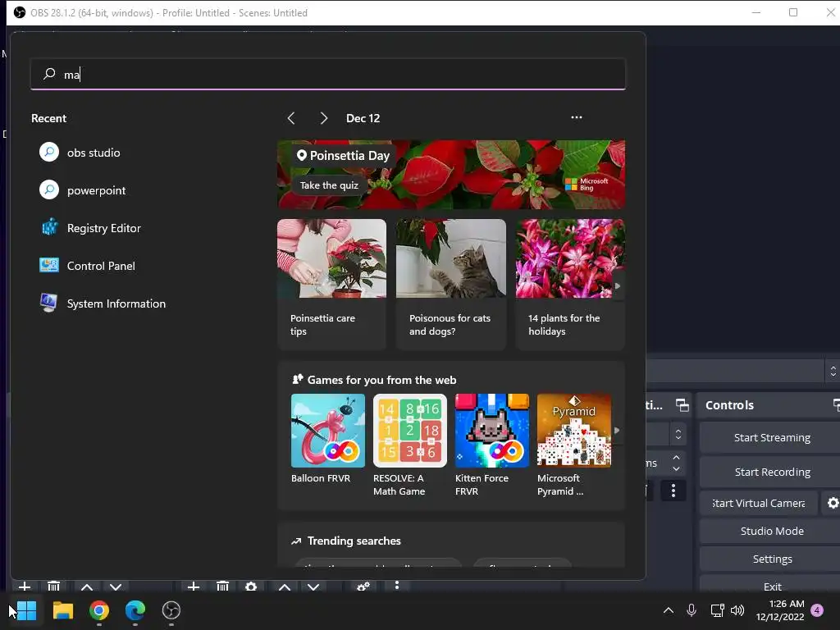Pop out the Scene Transitions dock icon

tap(682, 405)
